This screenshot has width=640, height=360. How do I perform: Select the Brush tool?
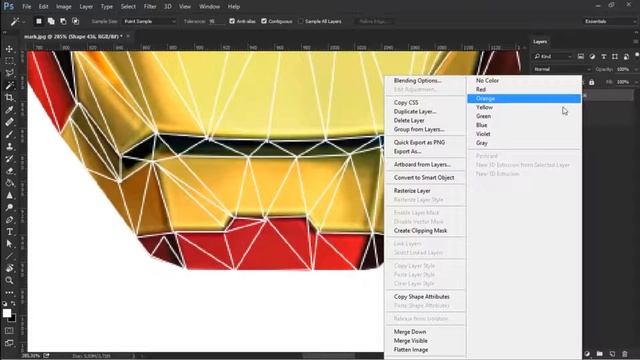click(9, 134)
